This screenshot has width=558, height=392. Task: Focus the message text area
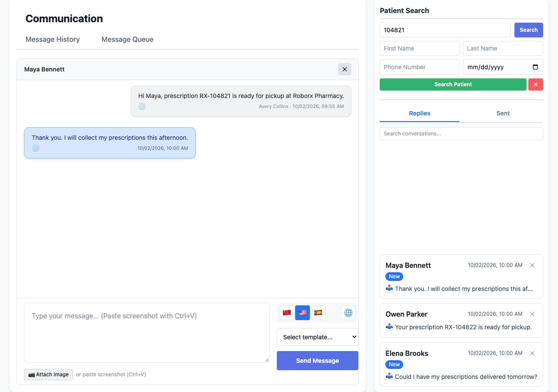pos(147,333)
